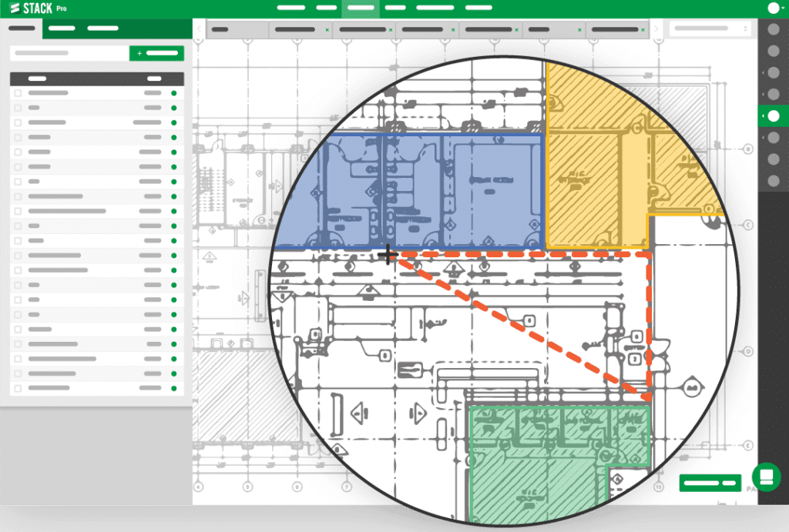Viewport: 789px width, 532px height.
Task: Open the first plan tab, the one without a close icon
Action: tap(237, 30)
